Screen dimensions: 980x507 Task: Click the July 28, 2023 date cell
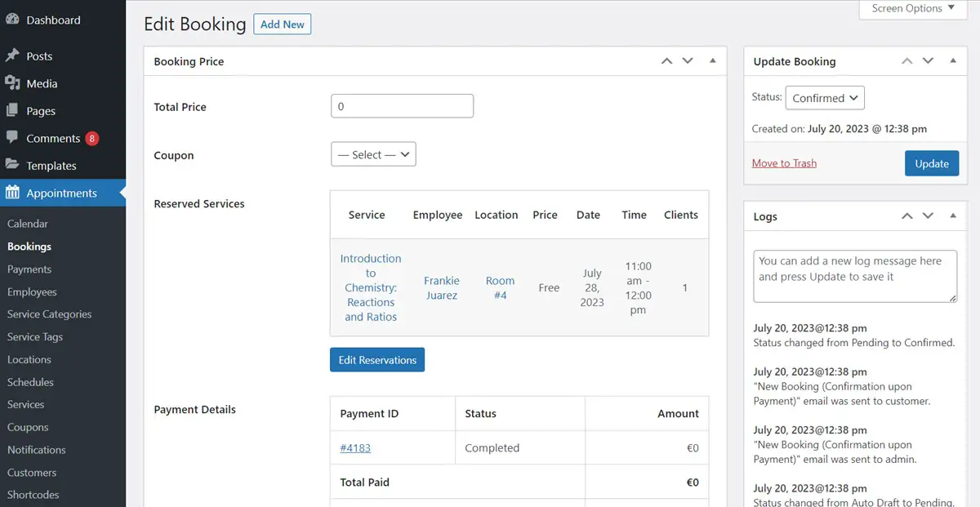(x=592, y=287)
